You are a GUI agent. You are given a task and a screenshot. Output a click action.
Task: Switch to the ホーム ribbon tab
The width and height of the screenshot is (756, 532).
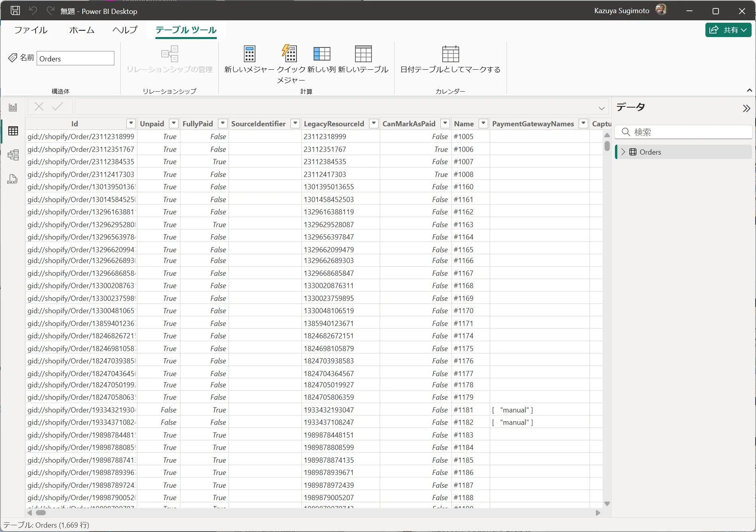pos(82,30)
